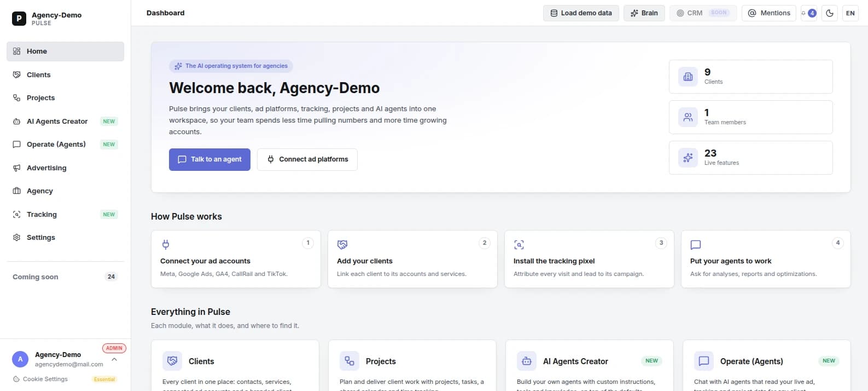
Task: Click the scan icon on Install the tracking pixel
Action: pyautogui.click(x=519, y=244)
